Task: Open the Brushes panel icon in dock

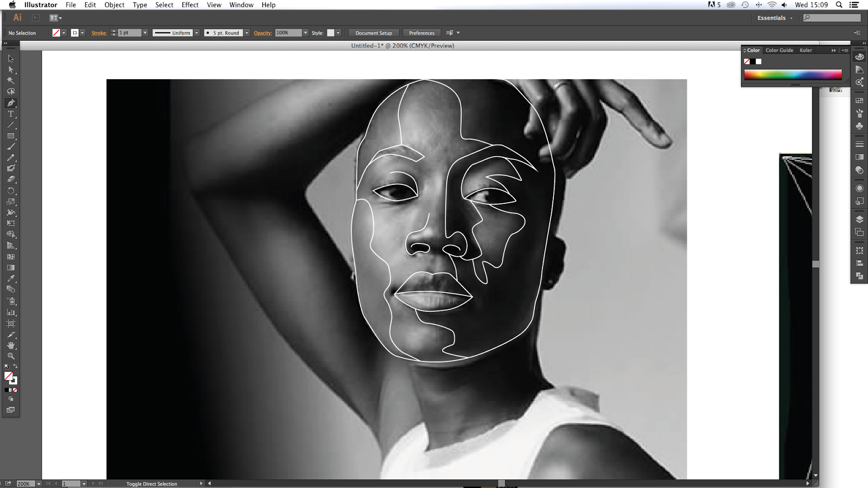Action: click(859, 113)
